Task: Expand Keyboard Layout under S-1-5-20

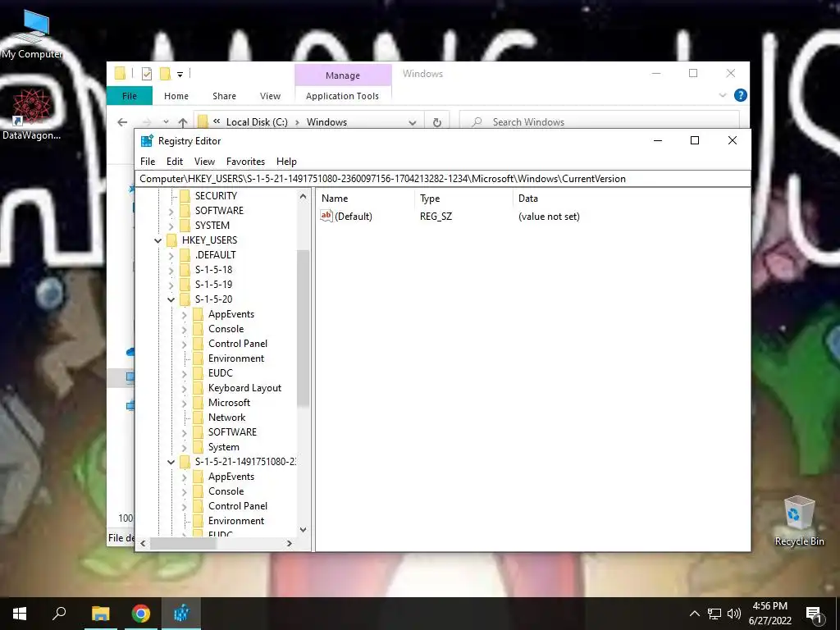Action: pyautogui.click(x=185, y=388)
